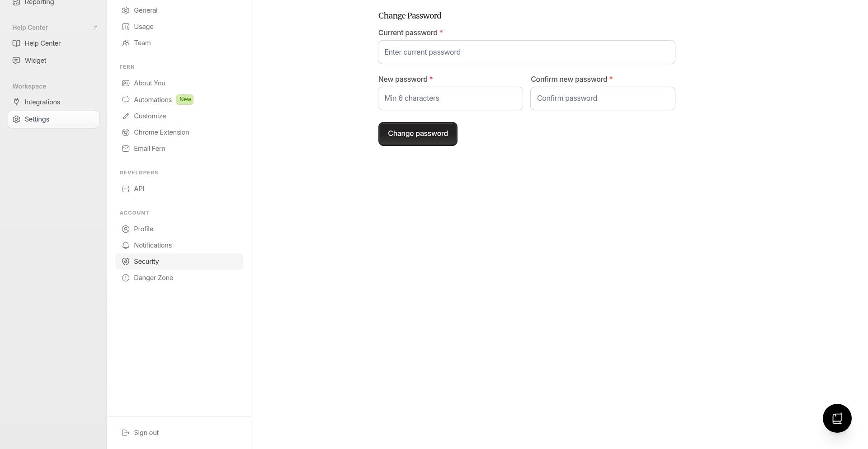The image size is (868, 449).
Task: Open the Chrome Extension settings
Action: (161, 132)
